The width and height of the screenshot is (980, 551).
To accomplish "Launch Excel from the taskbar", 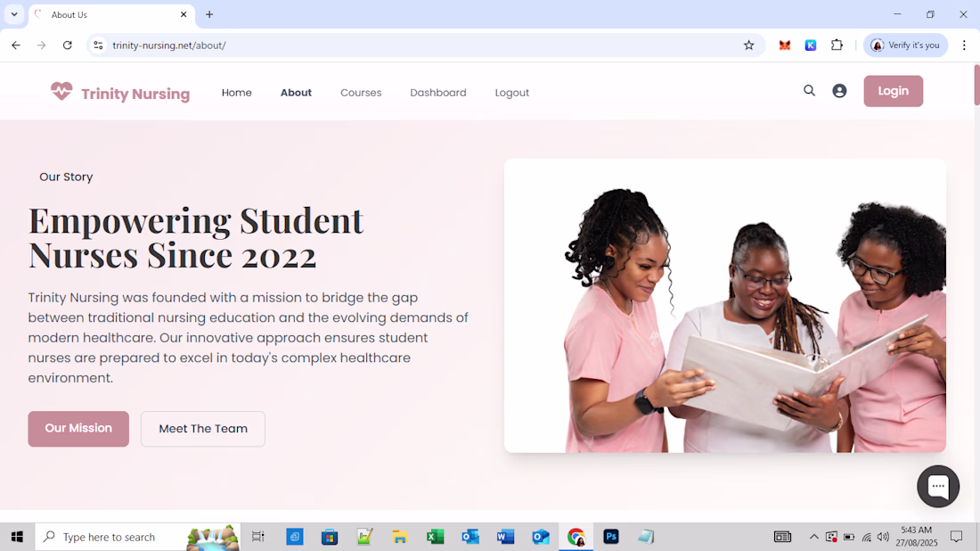I will tap(435, 537).
